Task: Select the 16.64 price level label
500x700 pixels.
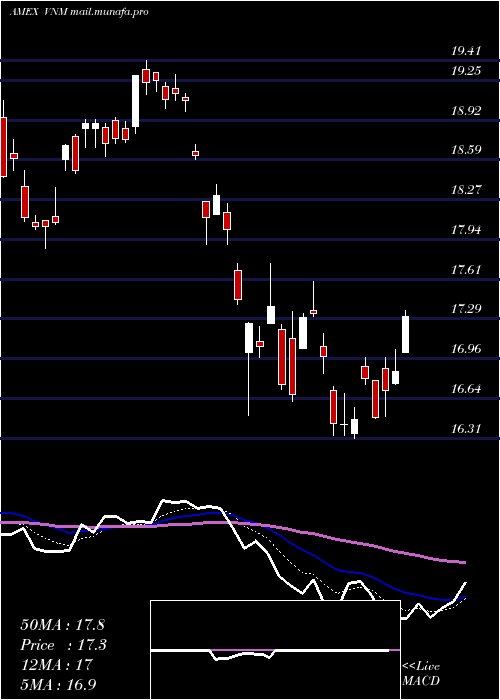Action: click(466, 389)
